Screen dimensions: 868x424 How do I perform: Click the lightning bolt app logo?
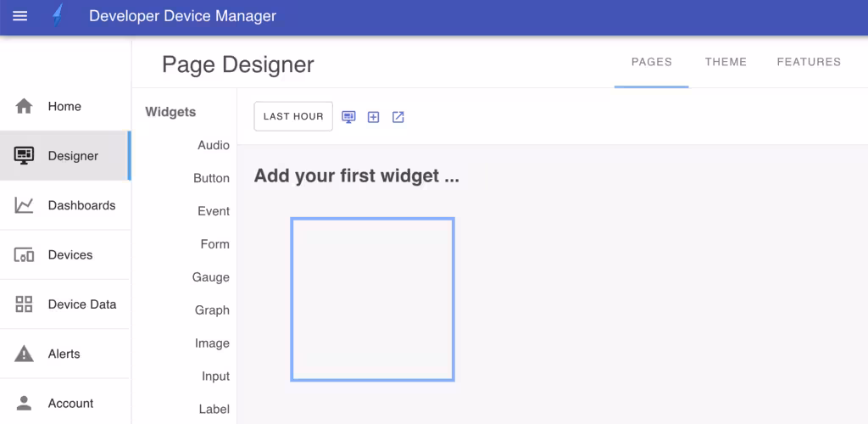[58, 15]
